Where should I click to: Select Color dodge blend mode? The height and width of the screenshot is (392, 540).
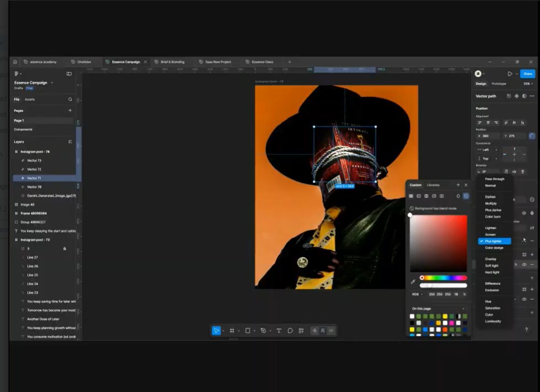(x=494, y=248)
